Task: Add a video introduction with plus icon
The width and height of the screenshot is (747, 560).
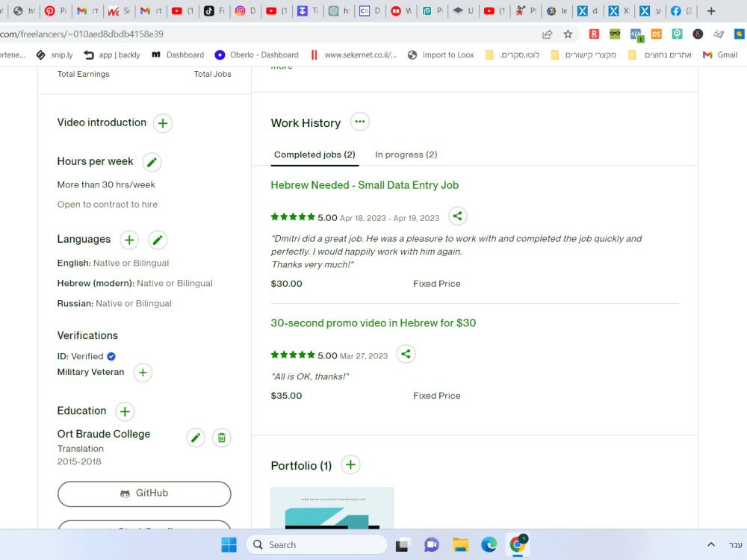Action: click(162, 123)
